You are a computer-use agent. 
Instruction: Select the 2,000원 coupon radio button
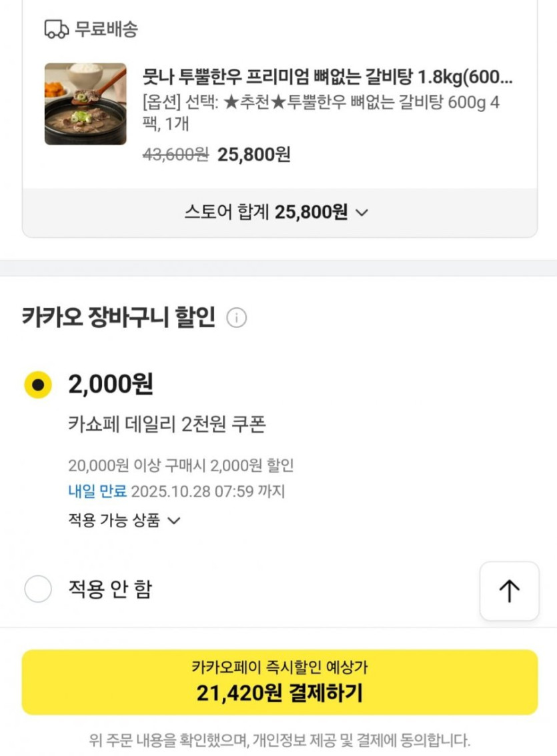pyautogui.click(x=38, y=385)
